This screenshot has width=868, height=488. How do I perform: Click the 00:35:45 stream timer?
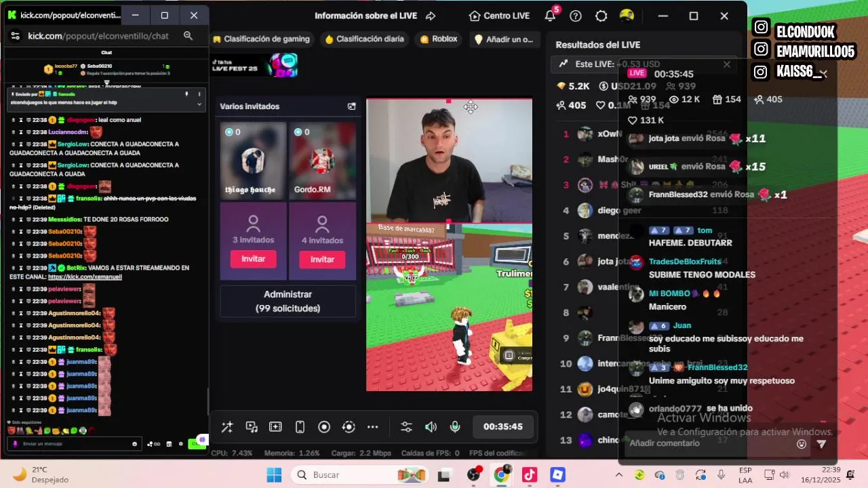pyautogui.click(x=502, y=427)
